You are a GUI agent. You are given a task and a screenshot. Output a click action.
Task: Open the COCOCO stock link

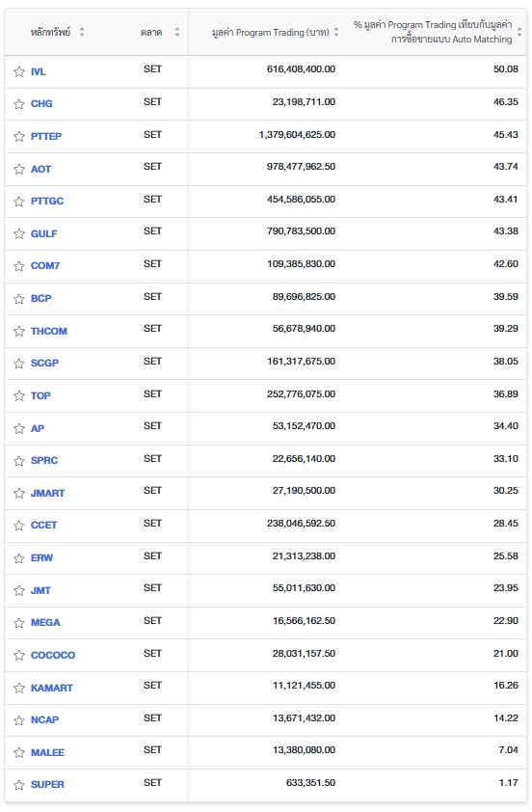tap(53, 655)
